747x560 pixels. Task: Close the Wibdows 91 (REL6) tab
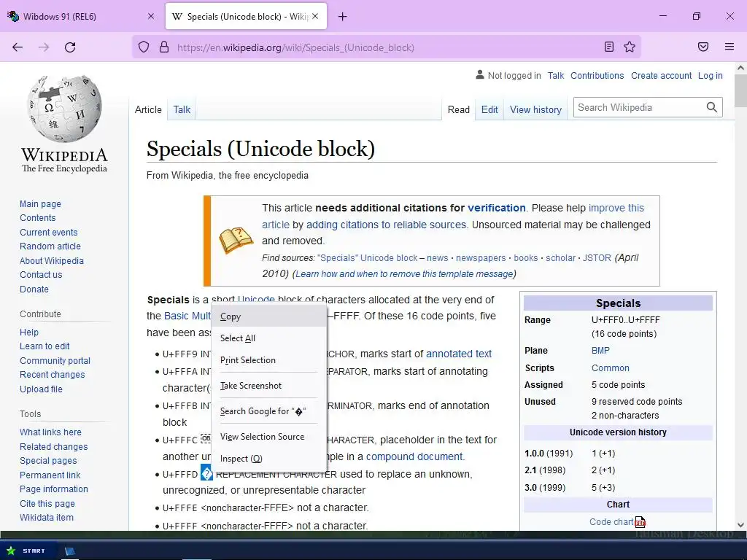151,16
